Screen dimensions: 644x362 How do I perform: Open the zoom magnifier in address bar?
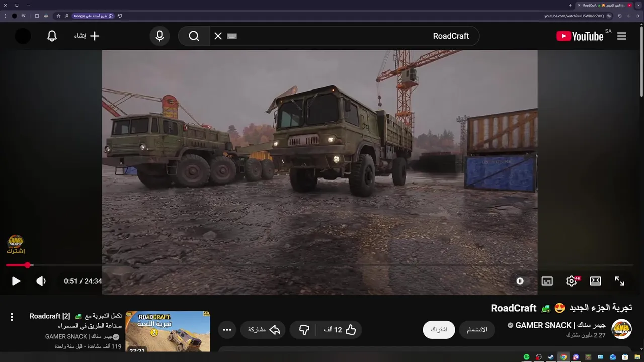tap(66, 16)
